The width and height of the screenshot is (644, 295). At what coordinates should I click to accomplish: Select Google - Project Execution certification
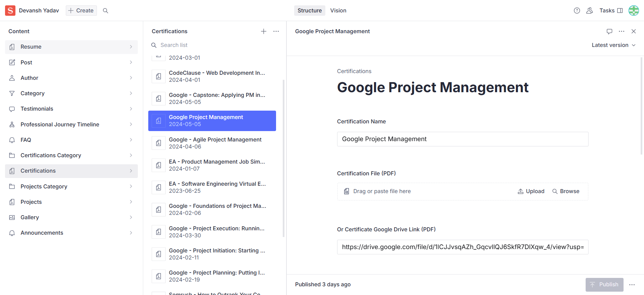pyautogui.click(x=212, y=232)
